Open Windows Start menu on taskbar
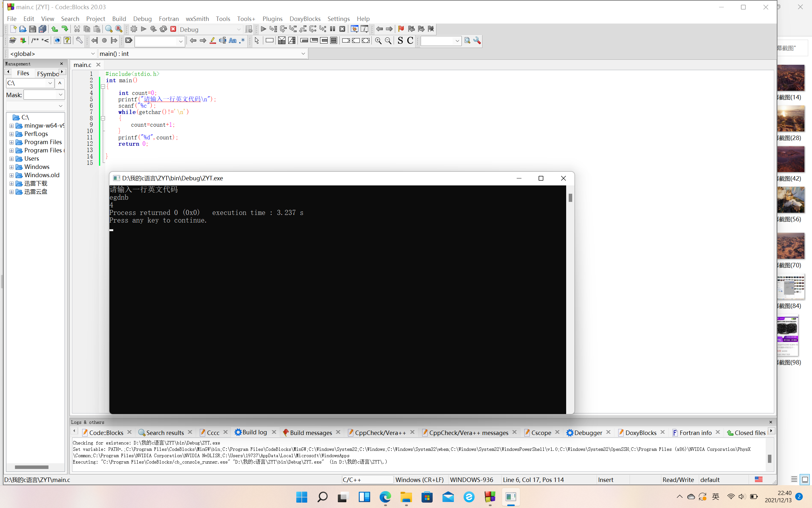The height and width of the screenshot is (508, 812). (302, 497)
